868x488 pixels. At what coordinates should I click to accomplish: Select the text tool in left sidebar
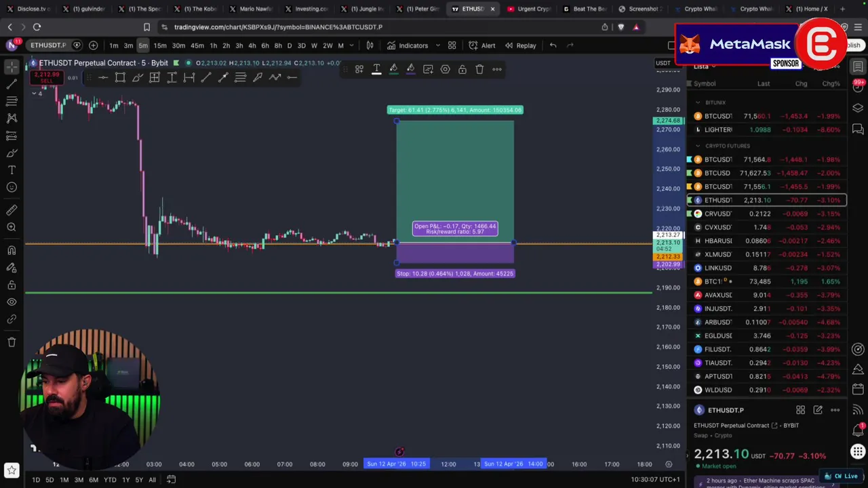pyautogui.click(x=12, y=170)
